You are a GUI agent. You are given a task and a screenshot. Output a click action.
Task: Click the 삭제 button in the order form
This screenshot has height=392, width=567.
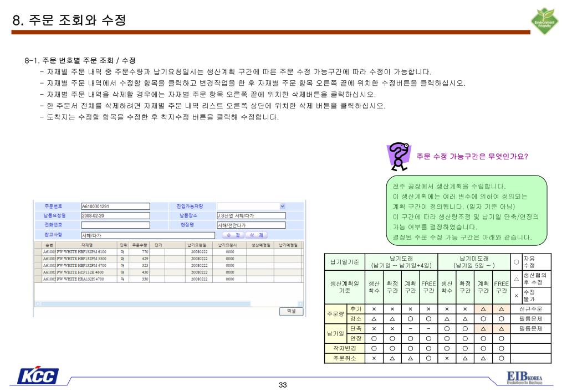click(257, 235)
